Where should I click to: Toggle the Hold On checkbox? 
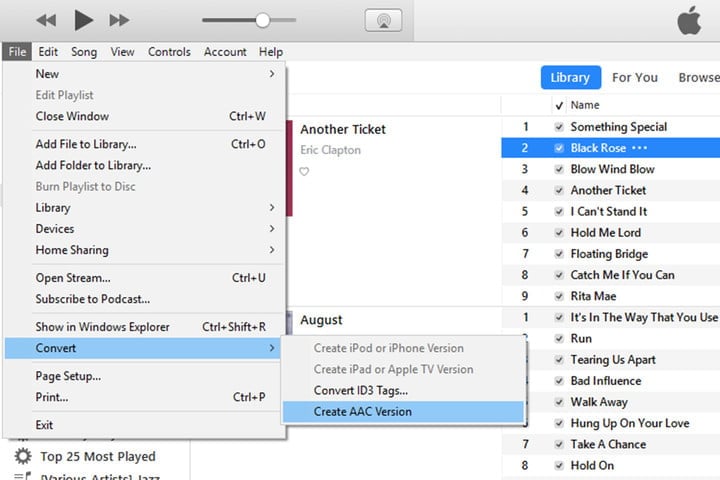[559, 465]
